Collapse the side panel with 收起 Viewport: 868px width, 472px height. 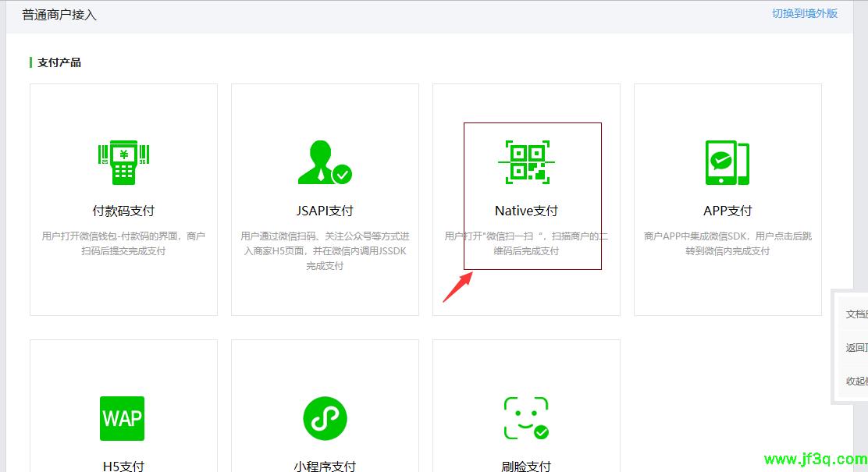click(x=856, y=381)
